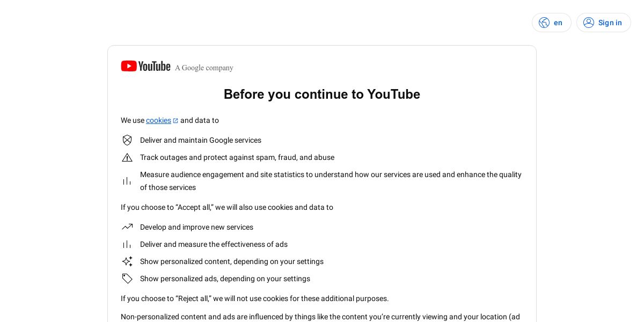Open the cookies link
The height and width of the screenshot is (322, 644).
tap(158, 120)
